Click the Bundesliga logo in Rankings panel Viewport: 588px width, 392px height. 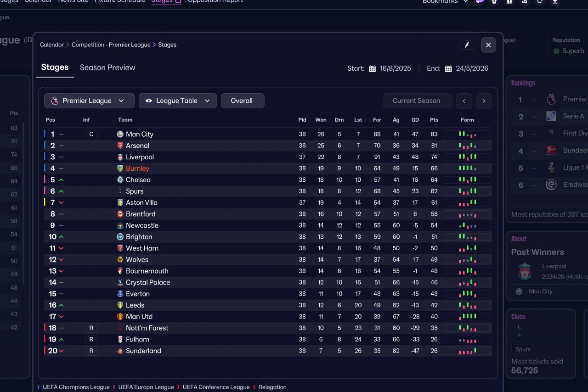coord(551,151)
